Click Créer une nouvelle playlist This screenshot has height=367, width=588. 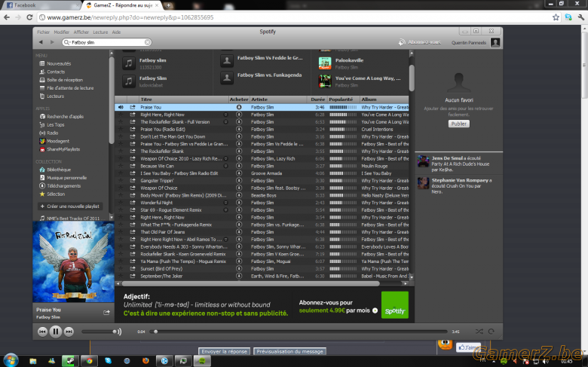point(70,206)
